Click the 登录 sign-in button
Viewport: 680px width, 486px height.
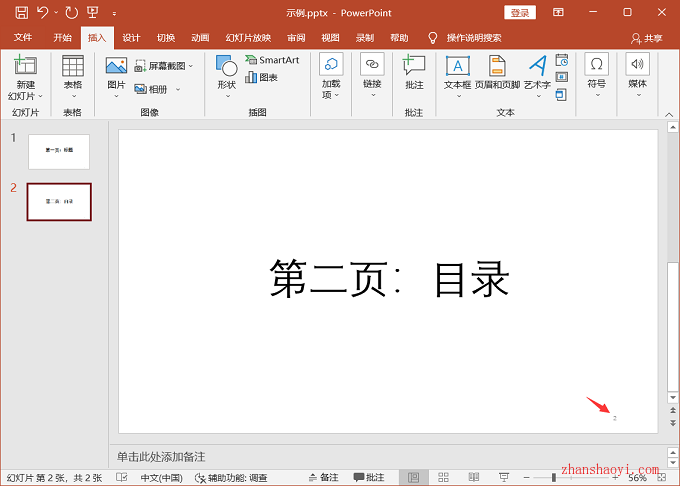(x=520, y=13)
